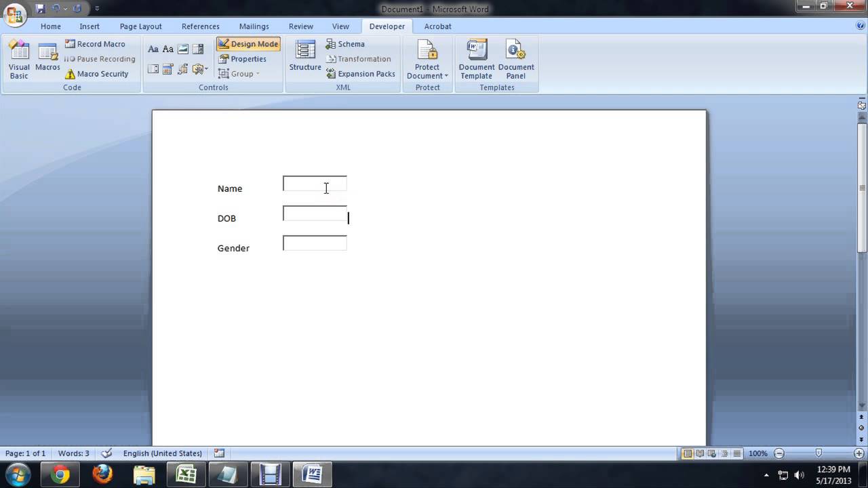Open the Review tab
The width and height of the screenshot is (868, 488).
(301, 26)
